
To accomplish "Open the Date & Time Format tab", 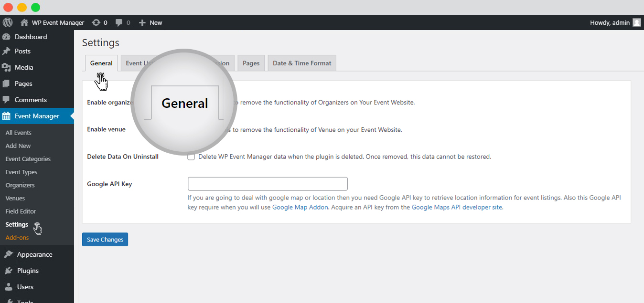I will [x=302, y=63].
